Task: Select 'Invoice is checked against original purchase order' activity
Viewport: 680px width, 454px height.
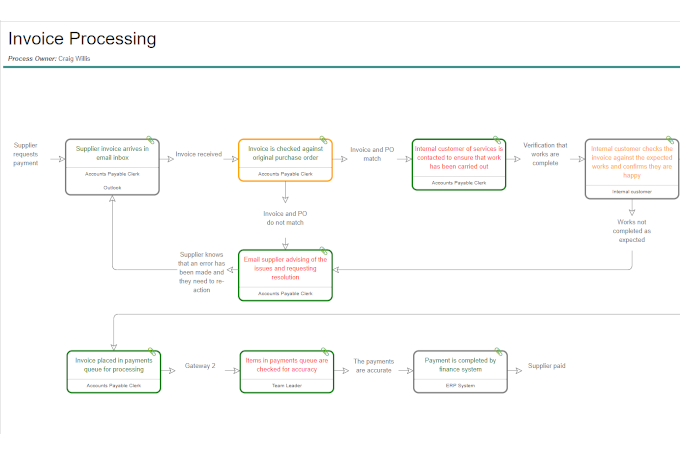Action: (285, 160)
